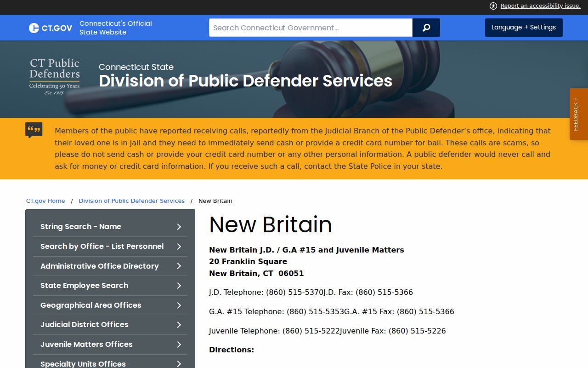
Task: Click the J.D. Telephone (860) 515-5370 text
Action: 266,293
